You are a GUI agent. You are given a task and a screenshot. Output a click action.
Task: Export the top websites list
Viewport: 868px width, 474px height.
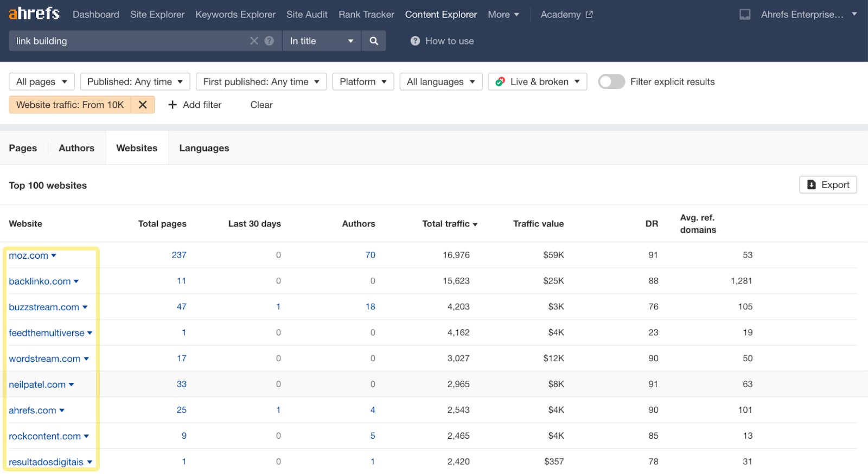click(x=828, y=185)
